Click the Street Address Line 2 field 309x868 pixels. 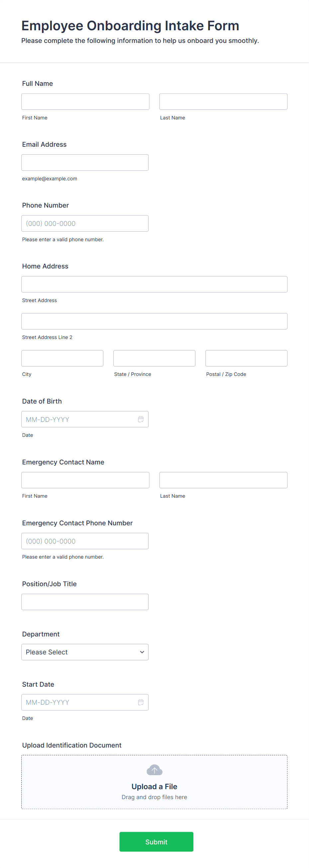[154, 321]
